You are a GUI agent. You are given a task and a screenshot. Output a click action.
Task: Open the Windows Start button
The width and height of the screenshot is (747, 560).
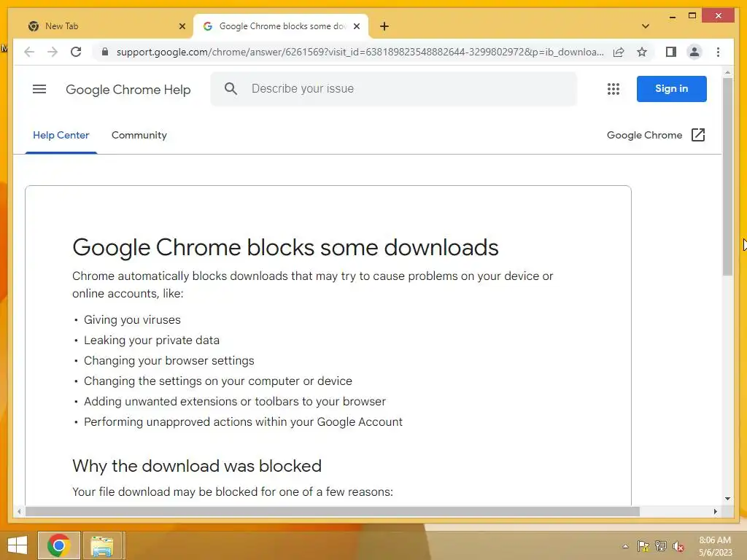(18, 545)
